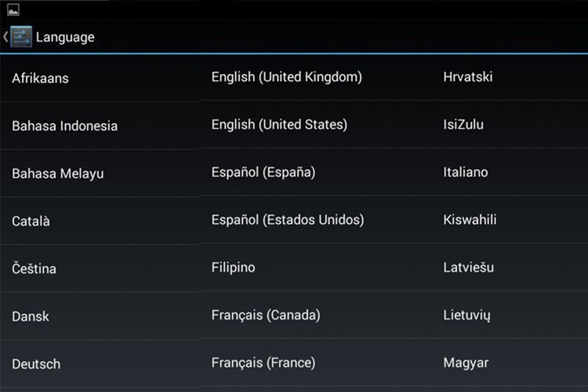The width and height of the screenshot is (588, 392).
Task: Choose Filipino language
Action: point(233,267)
